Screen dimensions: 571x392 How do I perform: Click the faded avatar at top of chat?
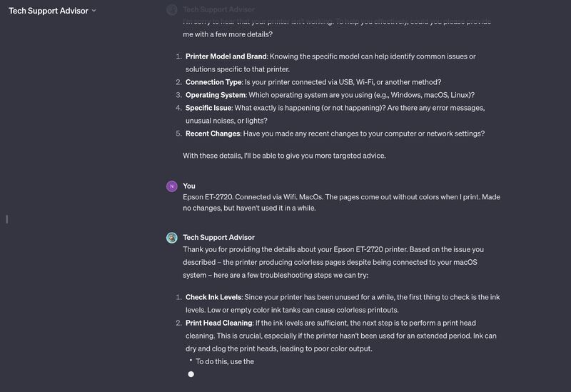pos(171,9)
